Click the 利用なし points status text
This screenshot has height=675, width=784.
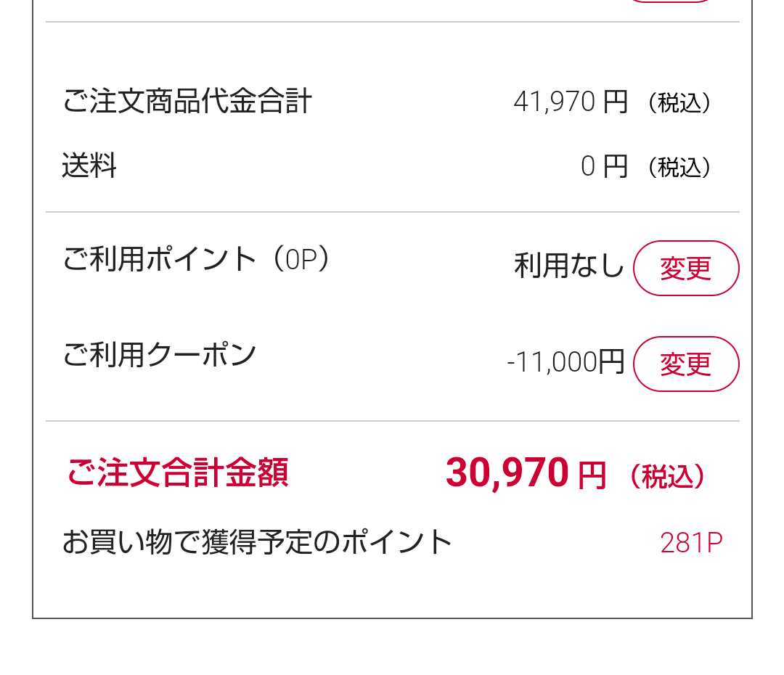pos(569,266)
